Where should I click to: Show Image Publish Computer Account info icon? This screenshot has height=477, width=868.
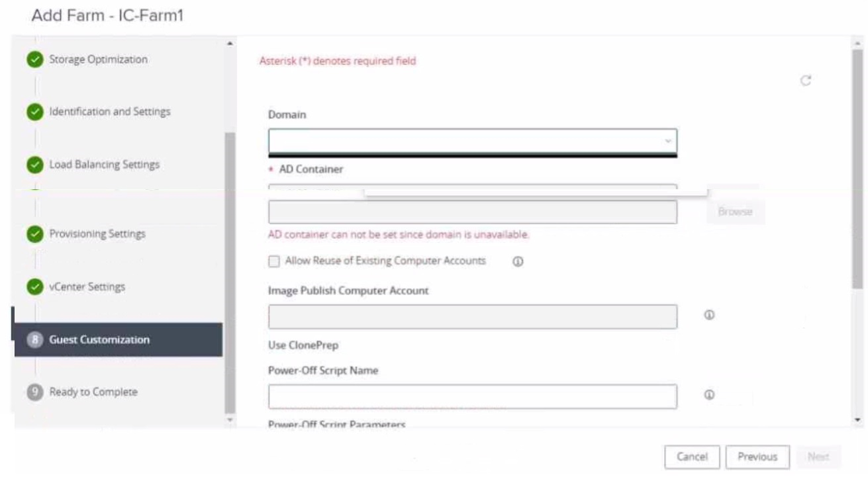coord(708,316)
